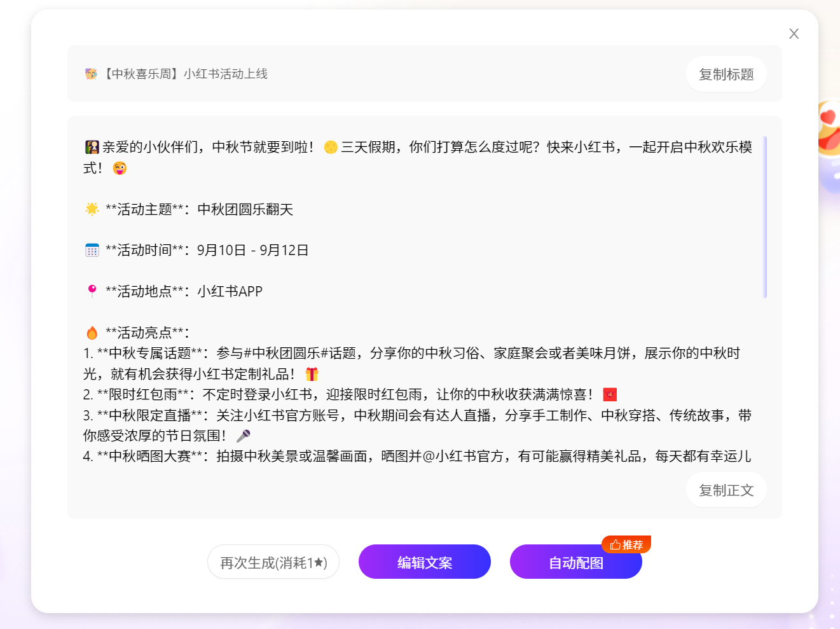Click the tongue-out face emoji after 式

point(120,169)
